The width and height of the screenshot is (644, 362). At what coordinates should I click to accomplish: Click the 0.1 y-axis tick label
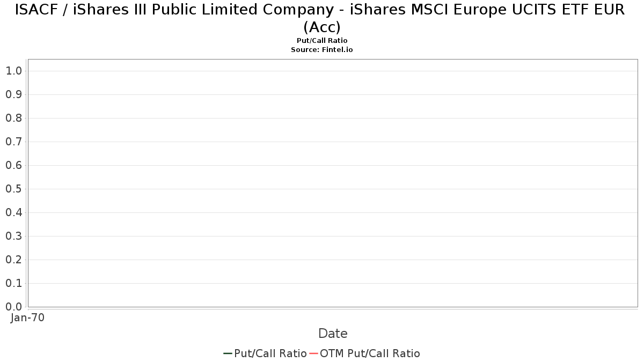14,283
